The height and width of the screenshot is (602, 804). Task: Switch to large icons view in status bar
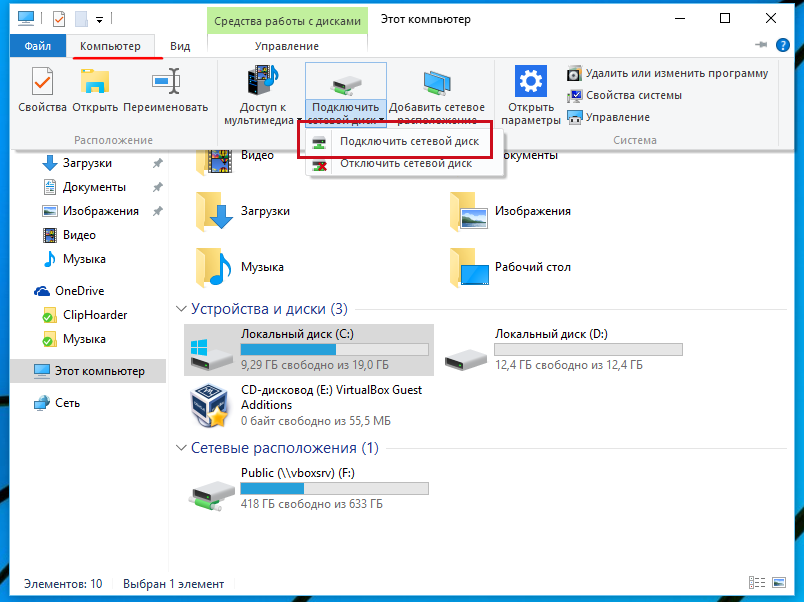point(779,583)
